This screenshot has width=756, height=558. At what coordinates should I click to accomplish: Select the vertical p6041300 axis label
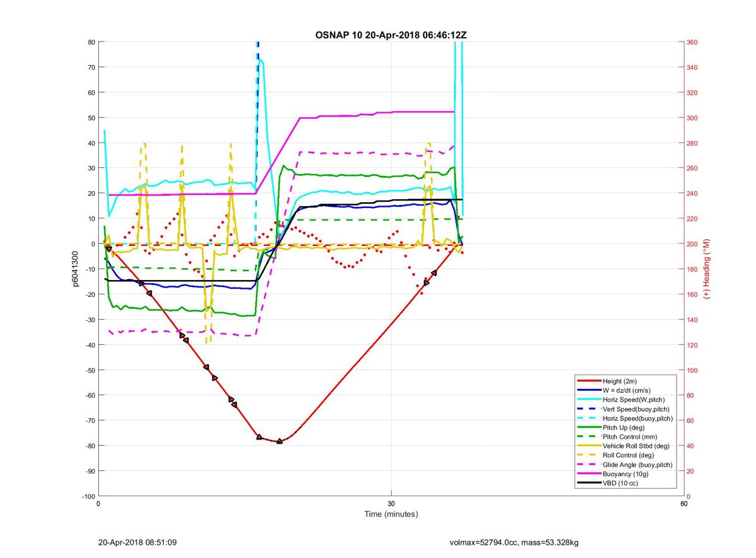click(75, 269)
